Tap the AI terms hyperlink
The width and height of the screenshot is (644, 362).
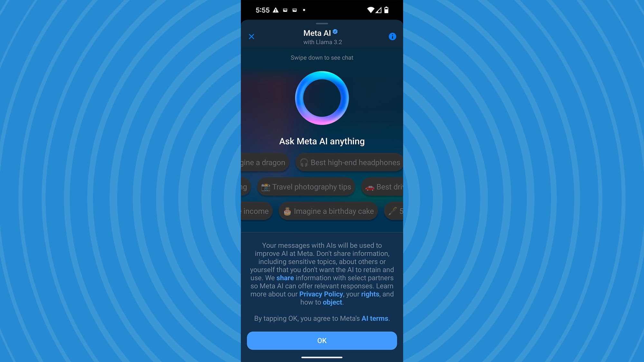[x=374, y=318]
